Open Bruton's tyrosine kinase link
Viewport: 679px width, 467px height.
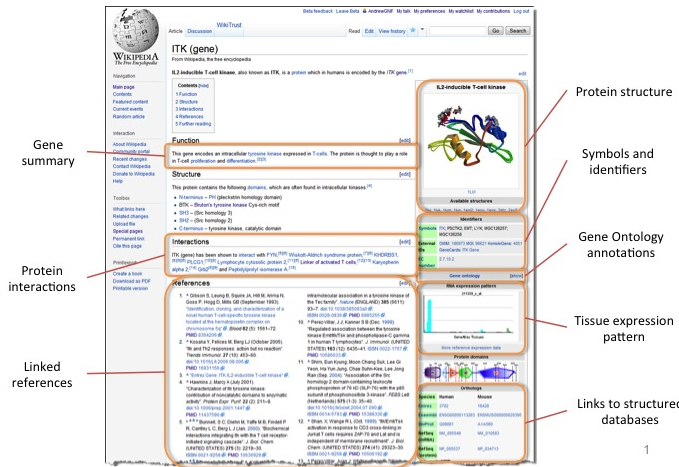click(220, 205)
